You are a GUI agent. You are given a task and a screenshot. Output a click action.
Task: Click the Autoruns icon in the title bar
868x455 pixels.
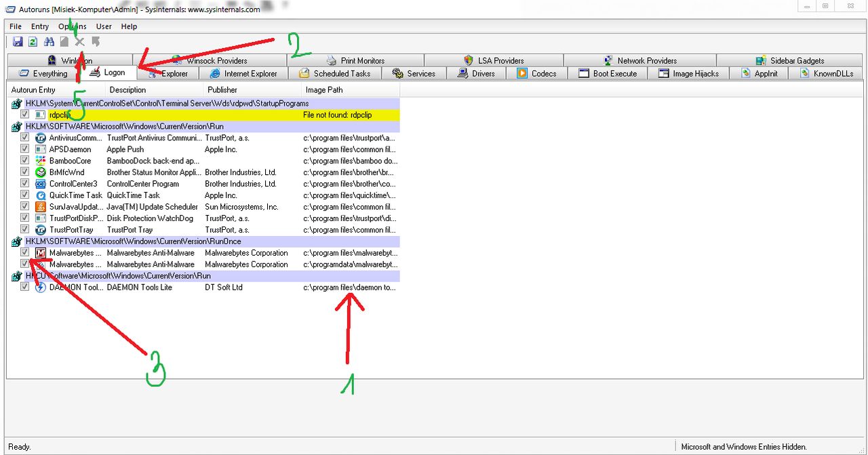10,9
